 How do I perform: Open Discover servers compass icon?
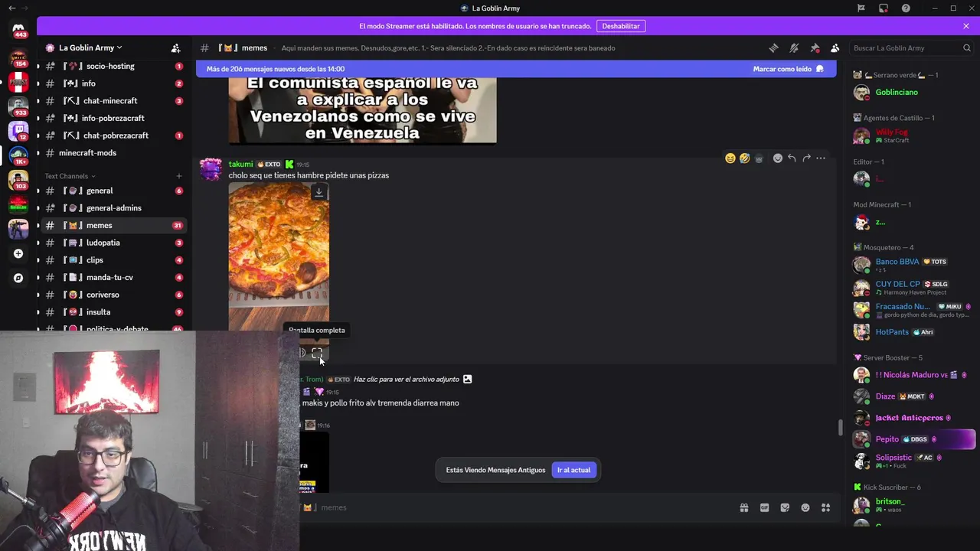coord(18,278)
